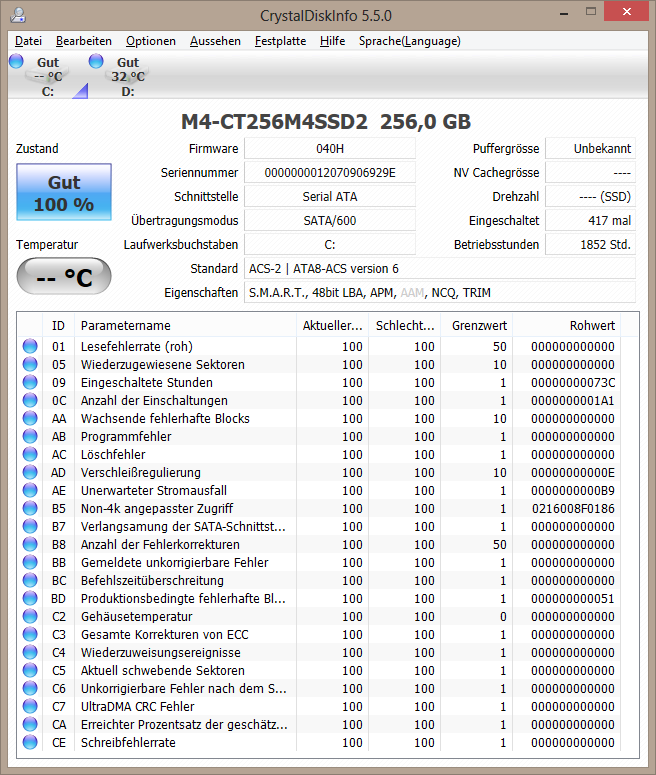Open the Datei menu
656x775 pixels.
pos(28,41)
